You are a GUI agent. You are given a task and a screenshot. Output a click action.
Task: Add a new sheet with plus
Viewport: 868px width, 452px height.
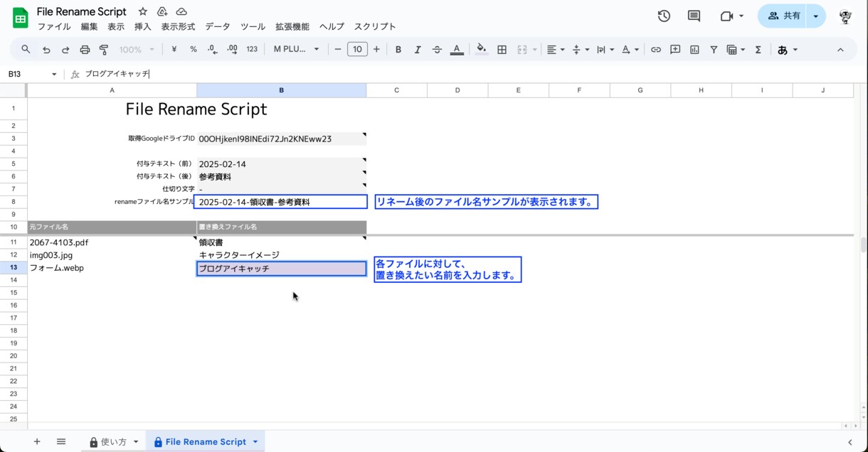pyautogui.click(x=37, y=441)
